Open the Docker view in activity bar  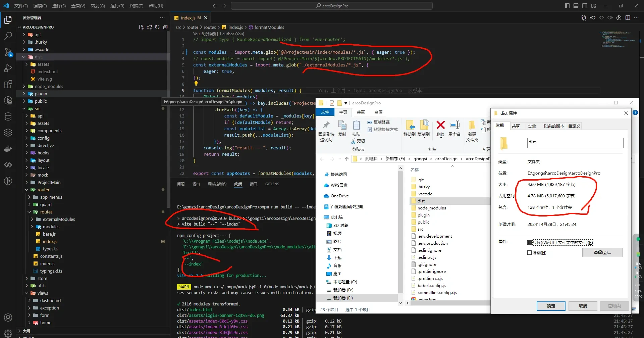tap(8, 149)
